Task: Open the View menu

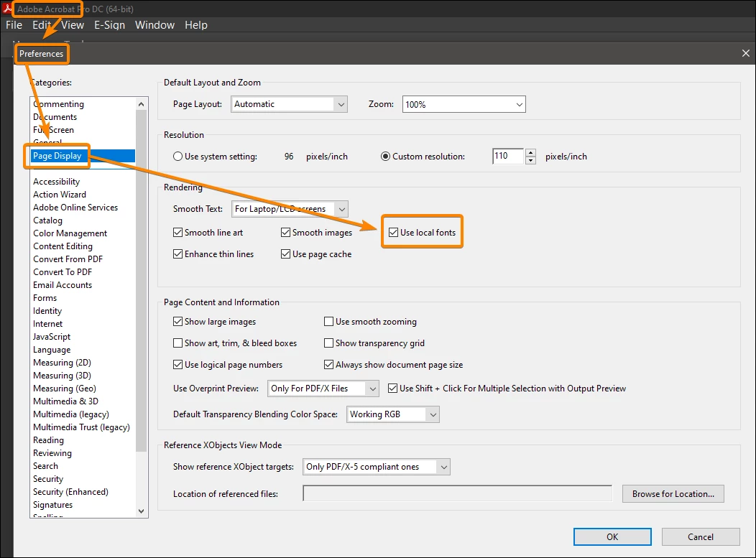Action: click(73, 25)
